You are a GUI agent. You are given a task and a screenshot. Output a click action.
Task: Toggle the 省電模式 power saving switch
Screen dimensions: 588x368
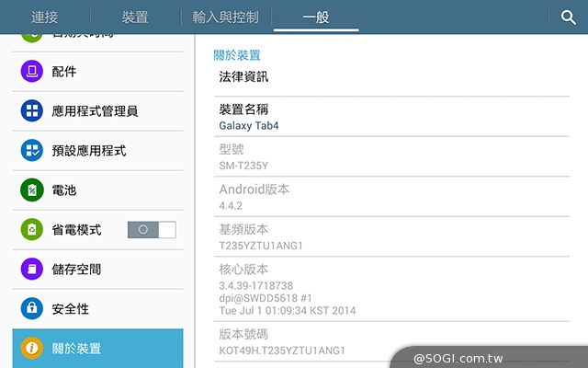pos(152,229)
